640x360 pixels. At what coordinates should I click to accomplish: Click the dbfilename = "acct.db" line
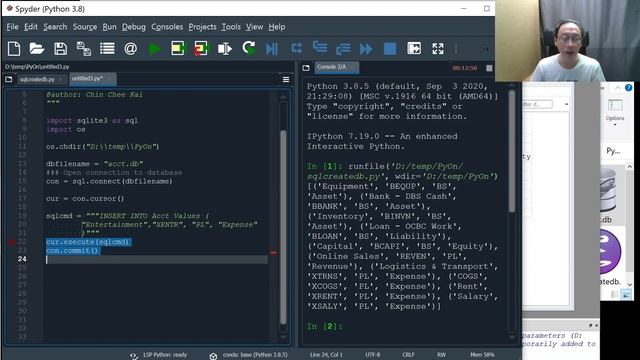(94, 164)
